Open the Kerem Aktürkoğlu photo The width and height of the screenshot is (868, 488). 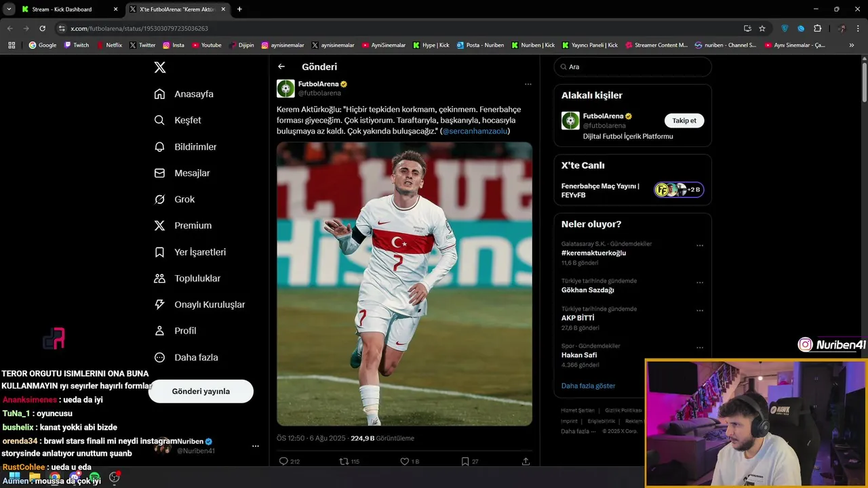pos(404,283)
